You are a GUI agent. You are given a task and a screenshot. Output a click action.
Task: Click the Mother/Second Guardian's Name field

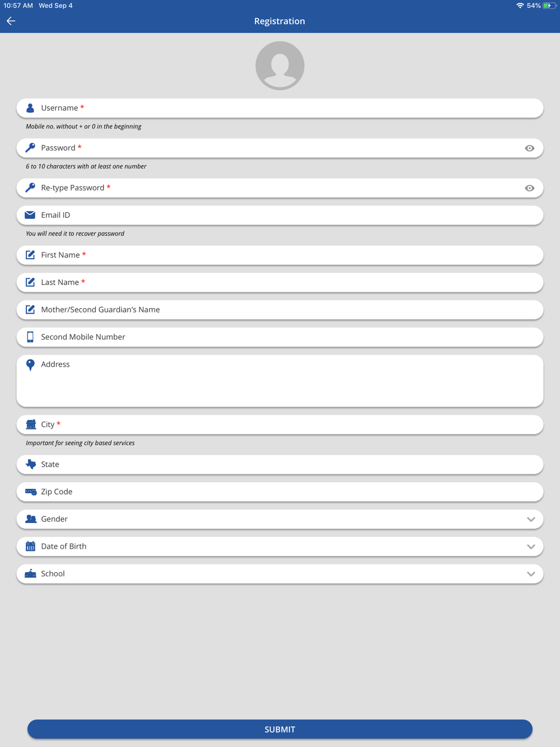click(280, 310)
